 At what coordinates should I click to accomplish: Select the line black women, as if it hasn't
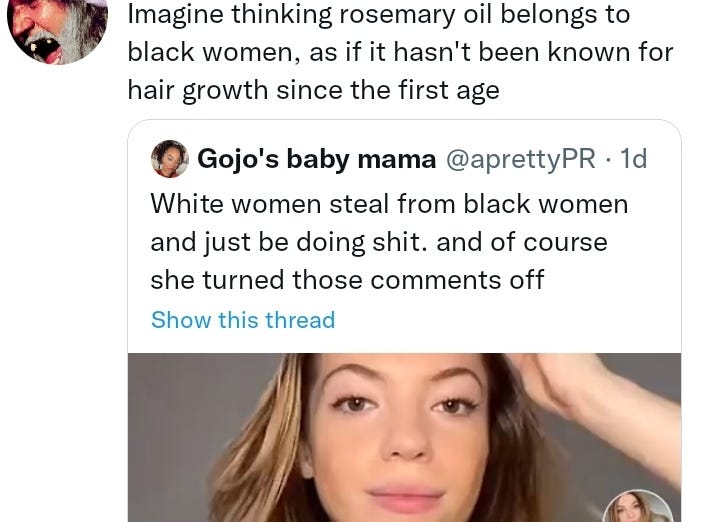[x=400, y=52]
